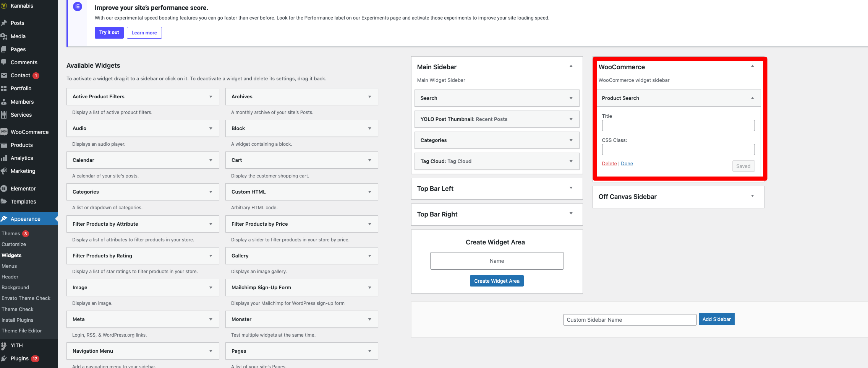Click the Marketing megaphone icon
The height and width of the screenshot is (368, 868).
pos(4,171)
